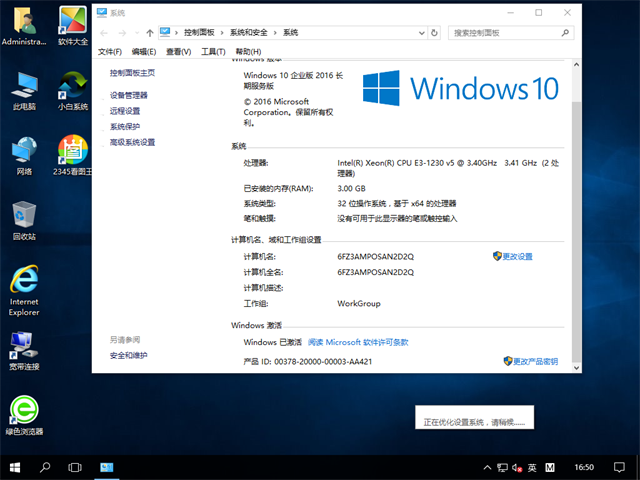Open the 绿色浏览器 desktop icon
The height and width of the screenshot is (480, 640).
(24, 412)
